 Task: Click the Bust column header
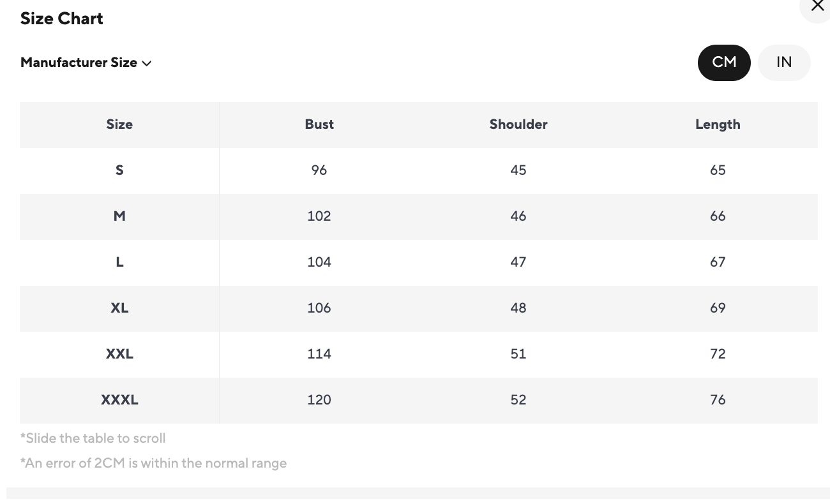[319, 124]
